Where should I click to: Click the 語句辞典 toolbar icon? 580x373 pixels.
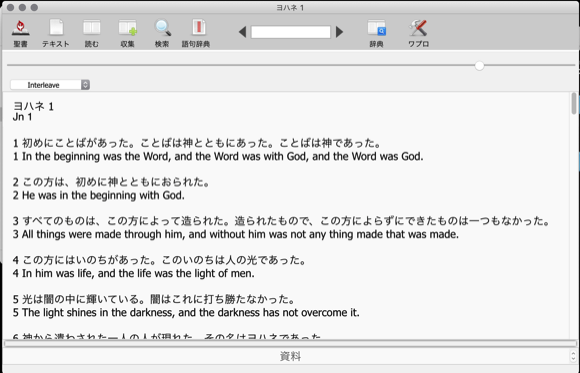[x=196, y=33]
